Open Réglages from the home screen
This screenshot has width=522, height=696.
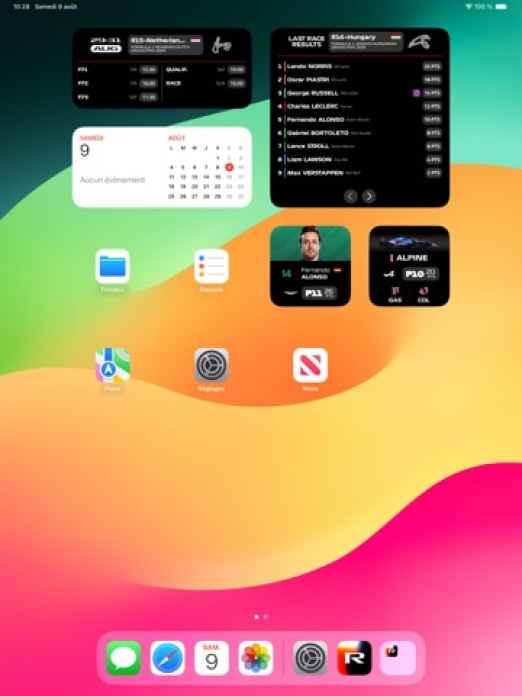[x=211, y=365]
